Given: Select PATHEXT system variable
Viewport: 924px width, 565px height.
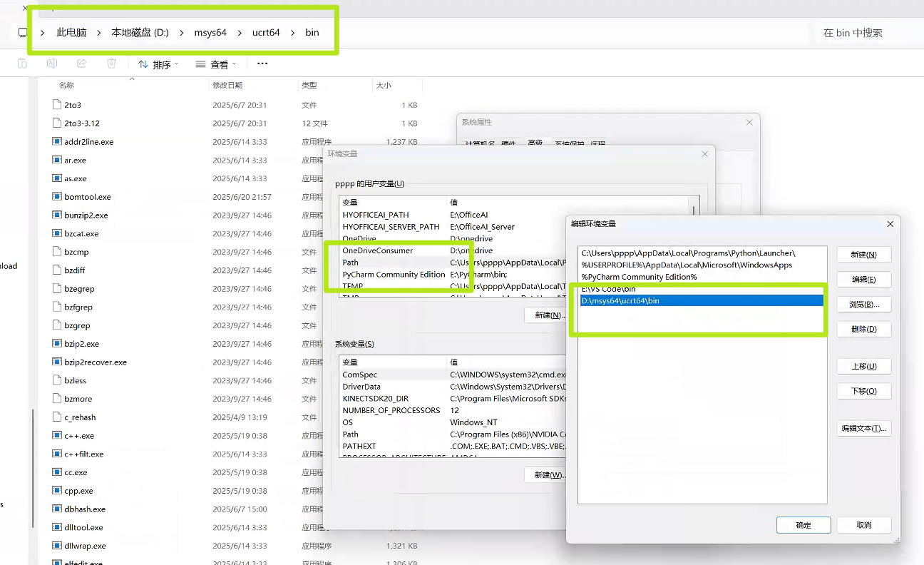Looking at the screenshot, I should point(359,446).
